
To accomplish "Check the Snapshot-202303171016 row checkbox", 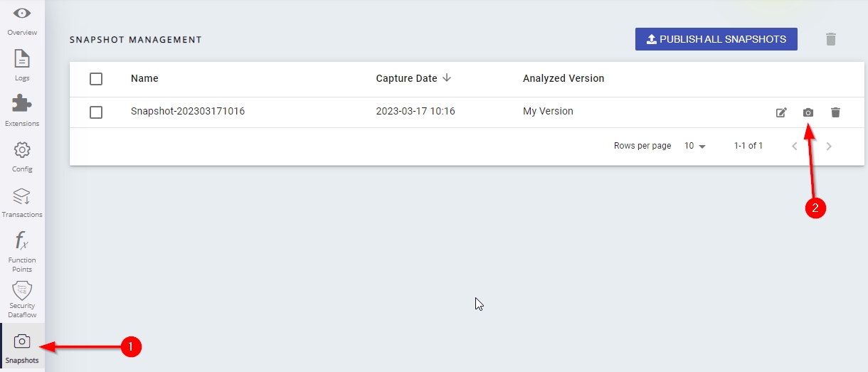I will pos(96,112).
